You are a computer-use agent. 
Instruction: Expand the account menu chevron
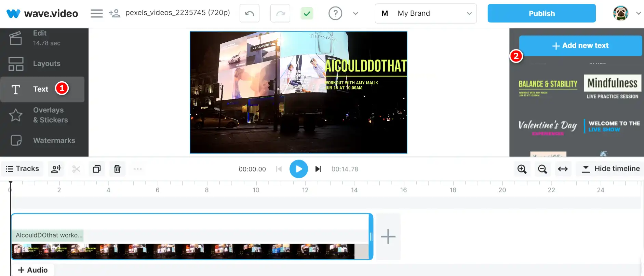tap(638, 13)
